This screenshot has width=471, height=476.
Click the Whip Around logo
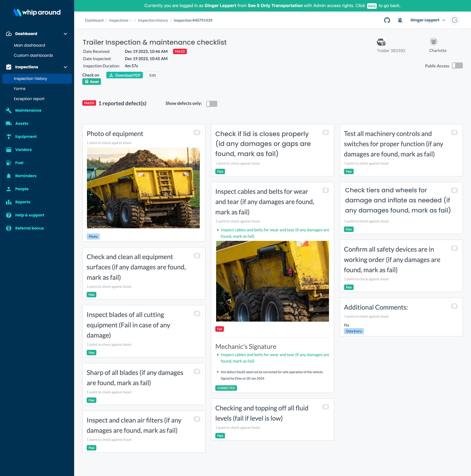[37, 12]
